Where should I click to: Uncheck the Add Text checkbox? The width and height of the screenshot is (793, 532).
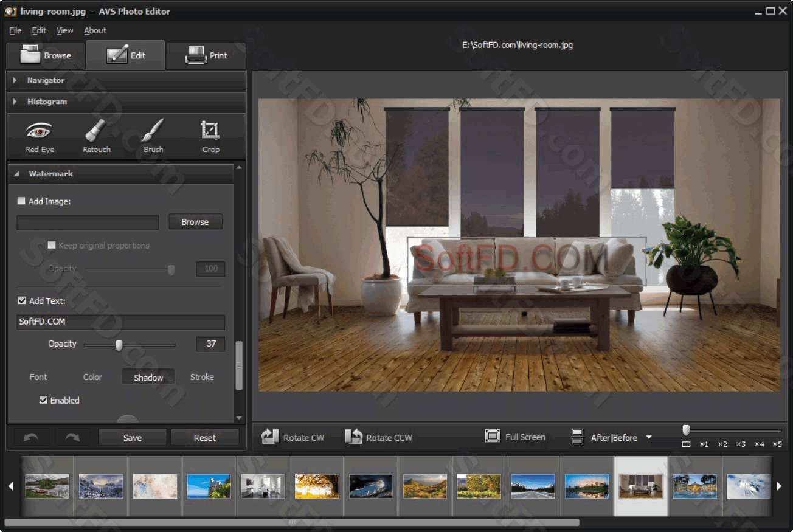22,300
